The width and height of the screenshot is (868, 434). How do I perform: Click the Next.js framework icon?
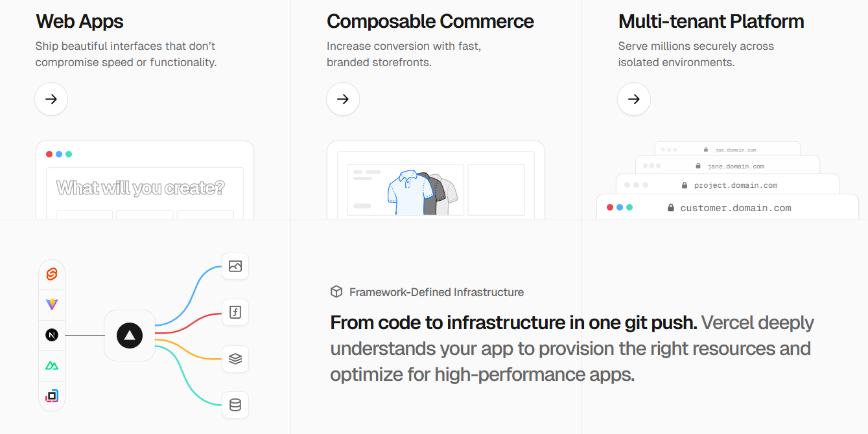coord(52,335)
